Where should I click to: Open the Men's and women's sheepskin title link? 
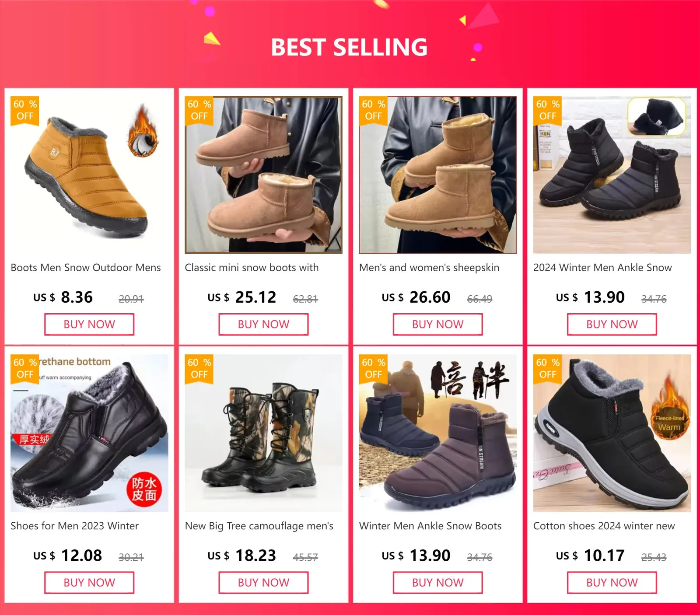[429, 268]
